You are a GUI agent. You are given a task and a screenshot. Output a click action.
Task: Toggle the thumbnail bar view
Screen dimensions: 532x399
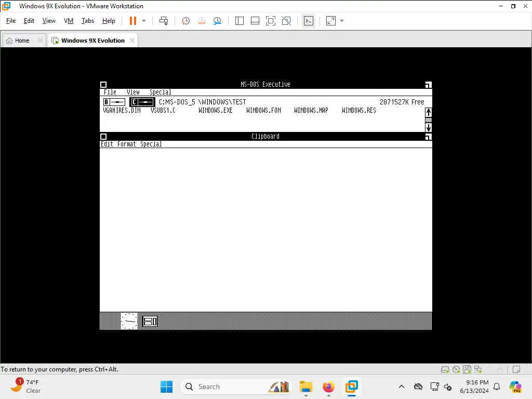pyautogui.click(x=255, y=21)
